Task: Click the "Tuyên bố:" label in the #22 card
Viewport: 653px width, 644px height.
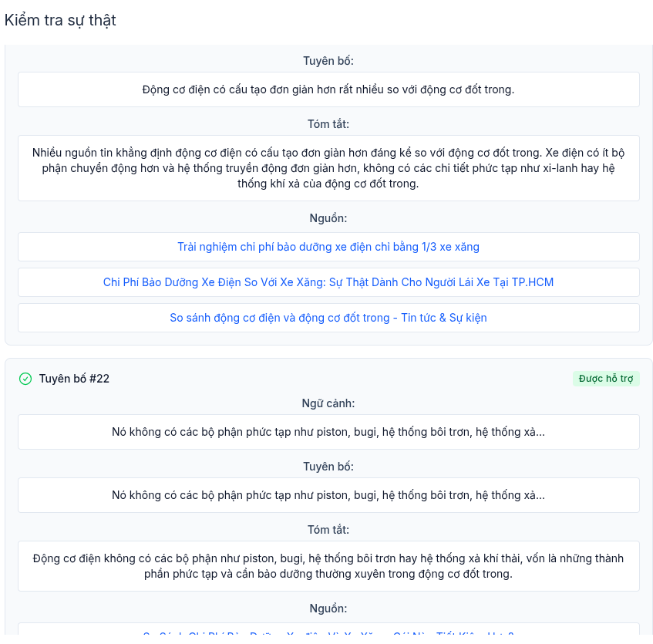Action: [328, 467]
